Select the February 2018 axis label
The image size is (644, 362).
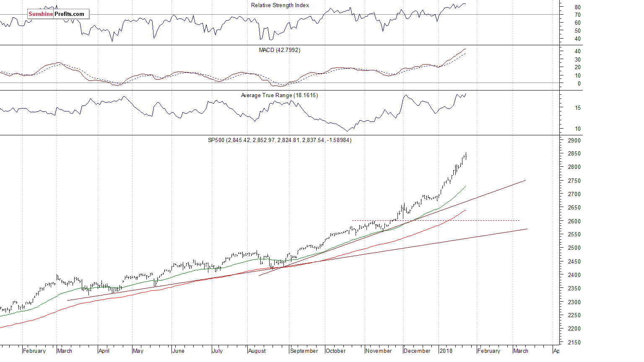click(489, 351)
